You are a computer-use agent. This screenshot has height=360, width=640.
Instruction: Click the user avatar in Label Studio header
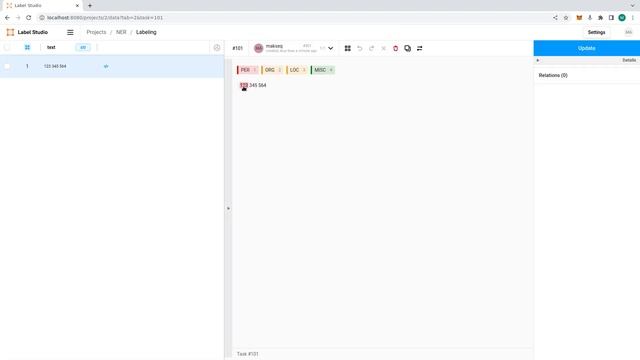tap(629, 32)
